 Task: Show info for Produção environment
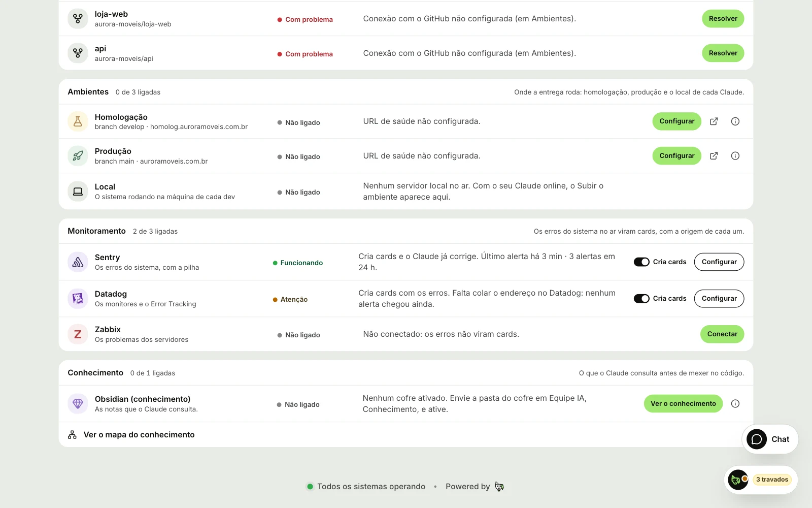coord(735,156)
